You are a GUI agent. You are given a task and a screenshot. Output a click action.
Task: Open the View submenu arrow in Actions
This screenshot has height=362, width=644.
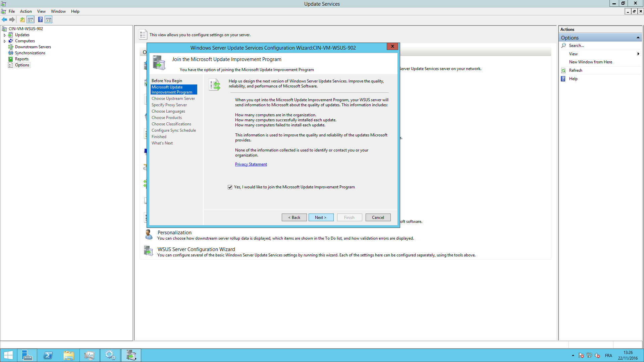638,54
